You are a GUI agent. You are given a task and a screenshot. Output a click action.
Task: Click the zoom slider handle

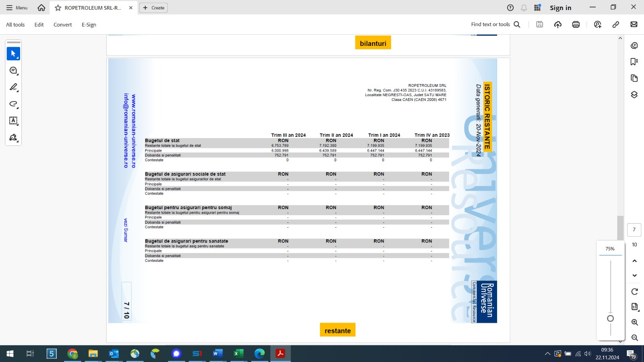pyautogui.click(x=611, y=319)
